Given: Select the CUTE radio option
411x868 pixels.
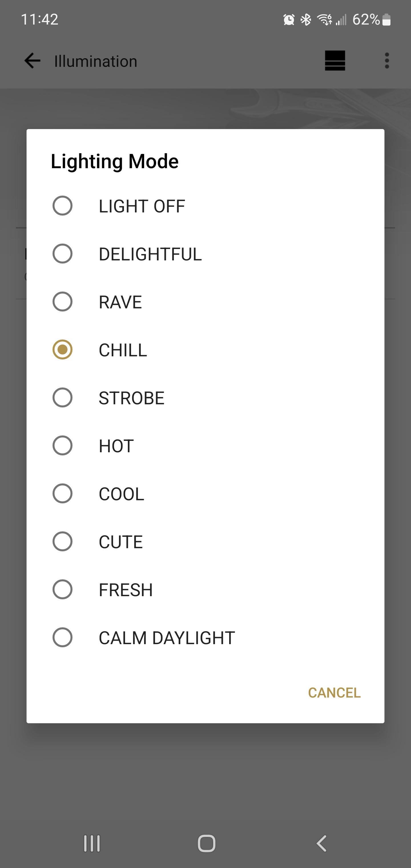Looking at the screenshot, I should [x=63, y=541].
